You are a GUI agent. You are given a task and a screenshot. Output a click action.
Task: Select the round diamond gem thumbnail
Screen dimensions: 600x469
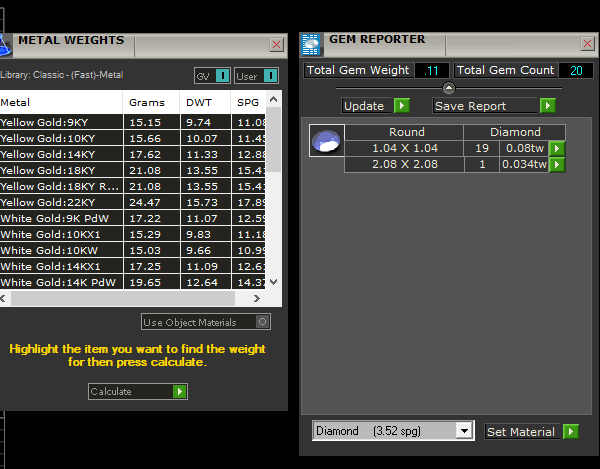[326, 142]
